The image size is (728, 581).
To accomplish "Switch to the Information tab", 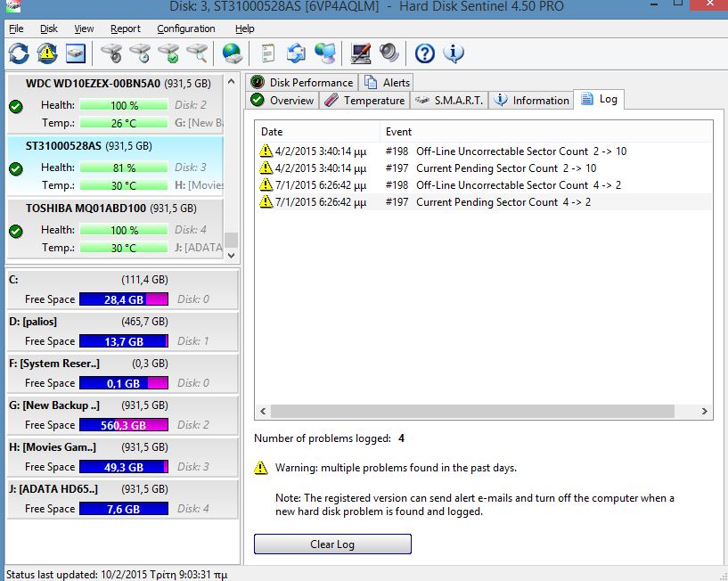I will (x=532, y=101).
